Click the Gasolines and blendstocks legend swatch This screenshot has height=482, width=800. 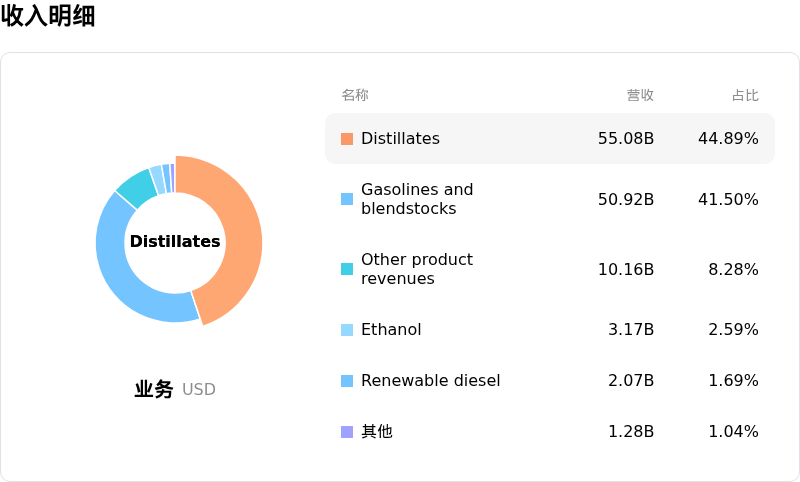347,199
